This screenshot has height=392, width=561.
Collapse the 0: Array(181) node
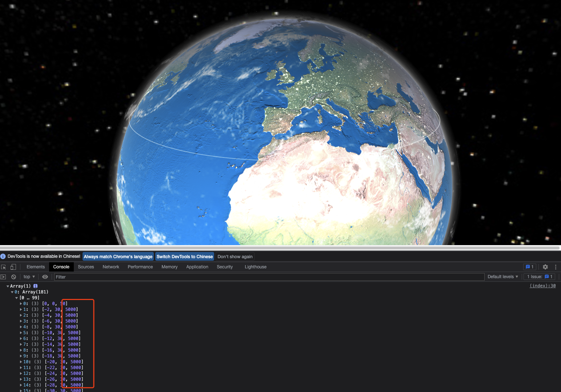click(12, 292)
